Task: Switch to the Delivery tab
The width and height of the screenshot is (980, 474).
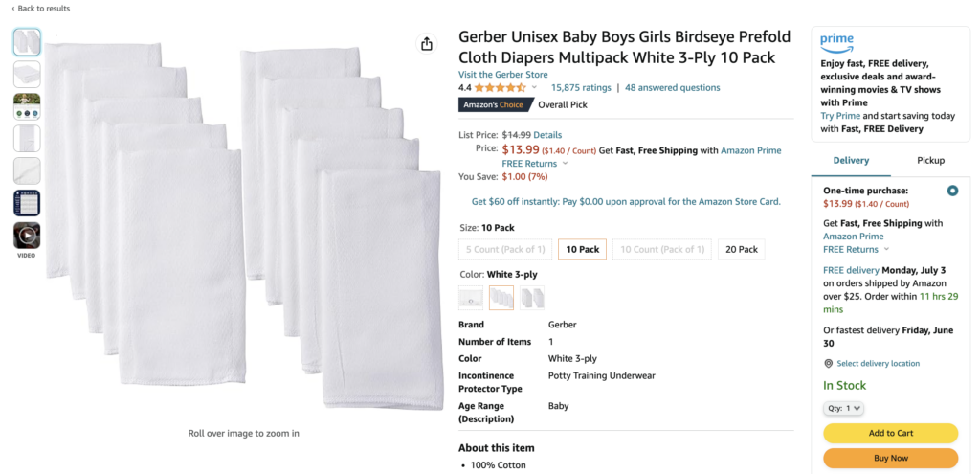Action: [x=851, y=161]
